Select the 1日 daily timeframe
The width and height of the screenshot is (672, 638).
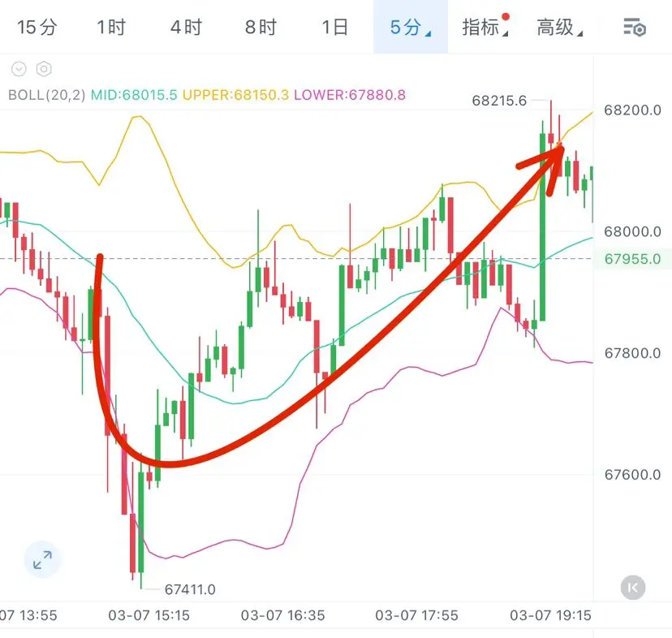click(x=334, y=27)
